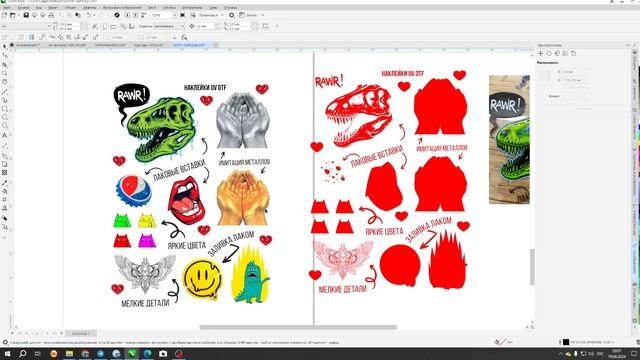Open the Эффекты menu

90,7
